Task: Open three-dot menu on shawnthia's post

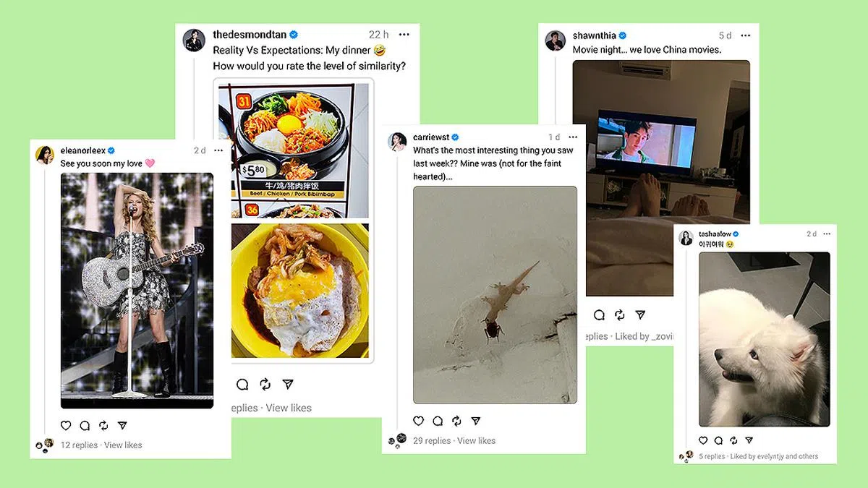Action: click(x=745, y=35)
